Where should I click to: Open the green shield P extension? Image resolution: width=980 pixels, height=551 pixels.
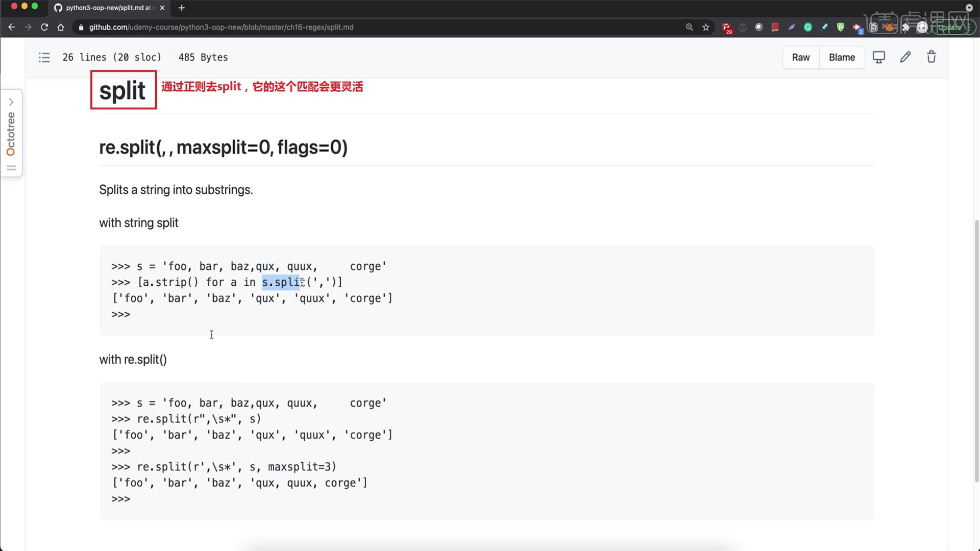click(x=841, y=27)
